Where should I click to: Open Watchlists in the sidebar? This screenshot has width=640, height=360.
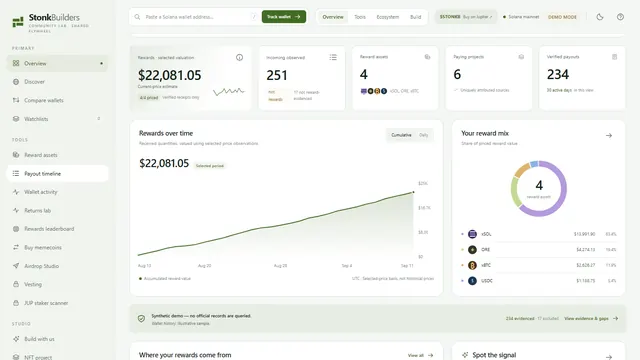point(57,119)
